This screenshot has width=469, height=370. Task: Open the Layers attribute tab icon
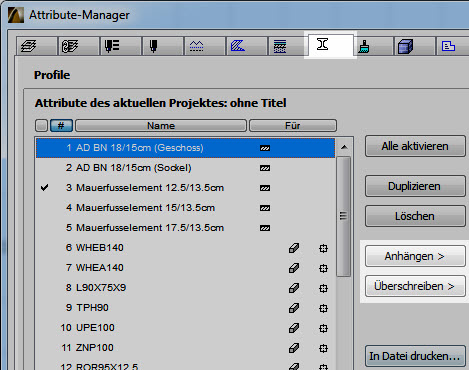28,46
